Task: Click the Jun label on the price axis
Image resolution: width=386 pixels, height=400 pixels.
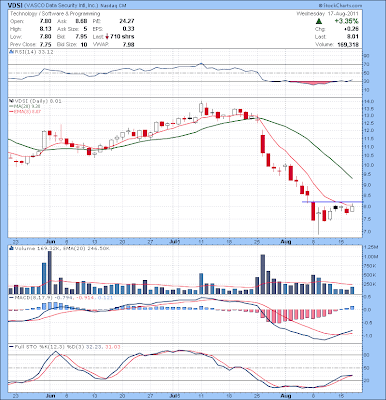Action: (51, 241)
